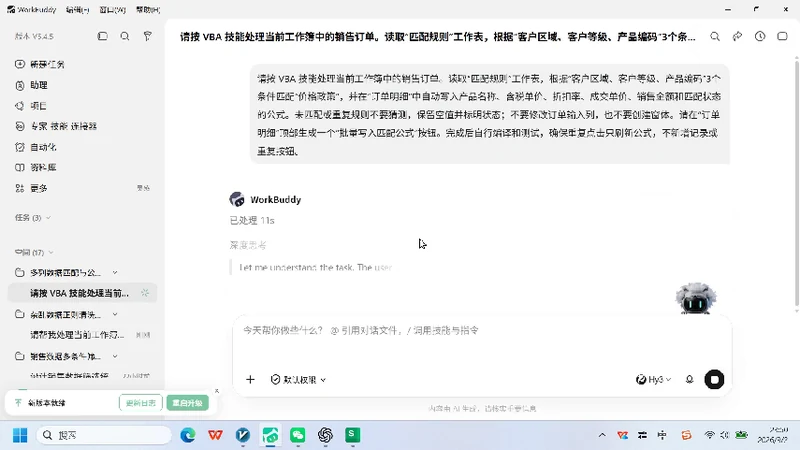Start a new task with 新建任务

40,64
